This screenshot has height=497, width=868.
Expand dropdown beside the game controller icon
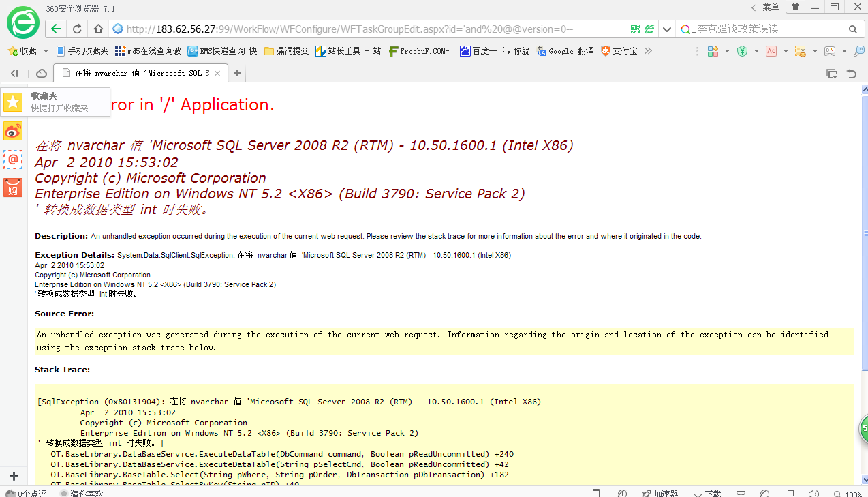[844, 51]
